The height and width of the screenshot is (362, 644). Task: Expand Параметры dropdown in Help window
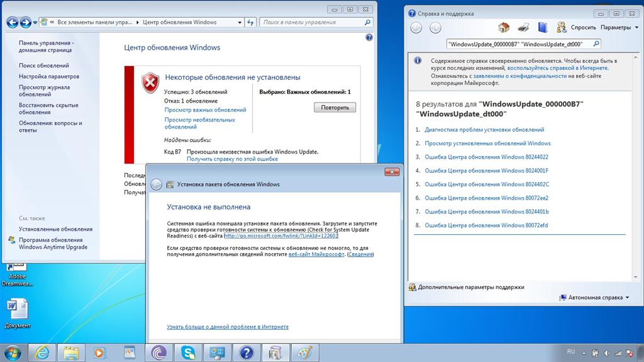(619, 28)
